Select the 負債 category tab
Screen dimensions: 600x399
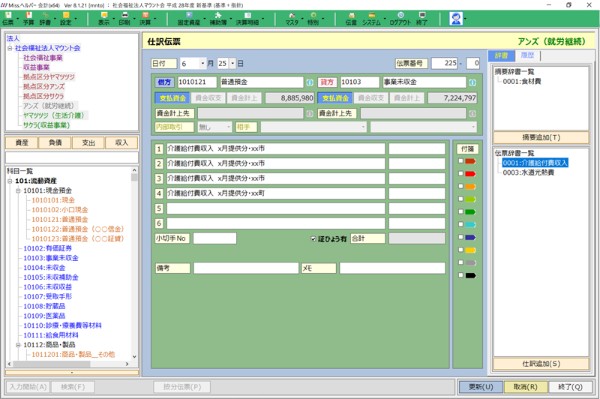point(55,143)
